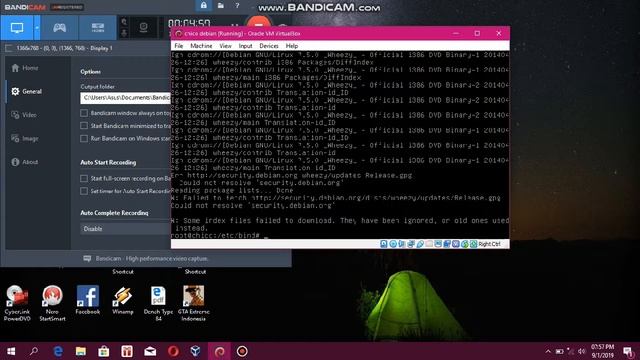Toggle microphone icon in Bandicam toolbar

[x=124, y=33]
